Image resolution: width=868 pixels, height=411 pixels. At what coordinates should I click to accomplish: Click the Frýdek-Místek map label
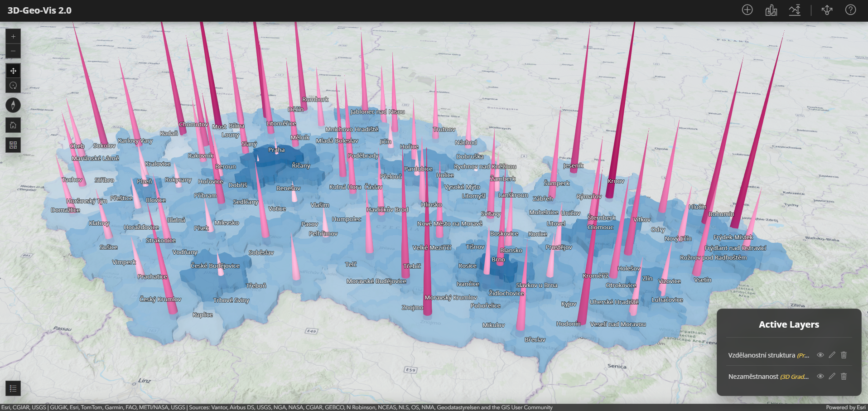733,237
